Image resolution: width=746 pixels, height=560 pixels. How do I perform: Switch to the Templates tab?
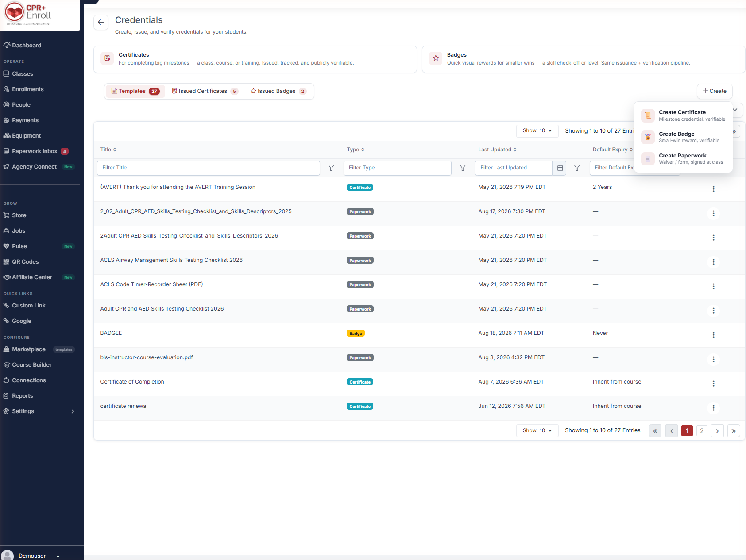coord(135,91)
